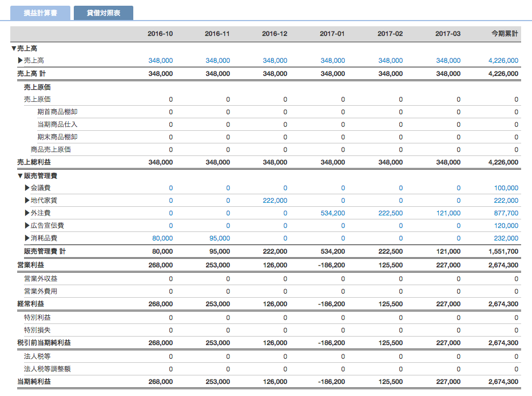Click the 法人税等調整額 row label
Screen dimensions: 532x396
coord(47,369)
